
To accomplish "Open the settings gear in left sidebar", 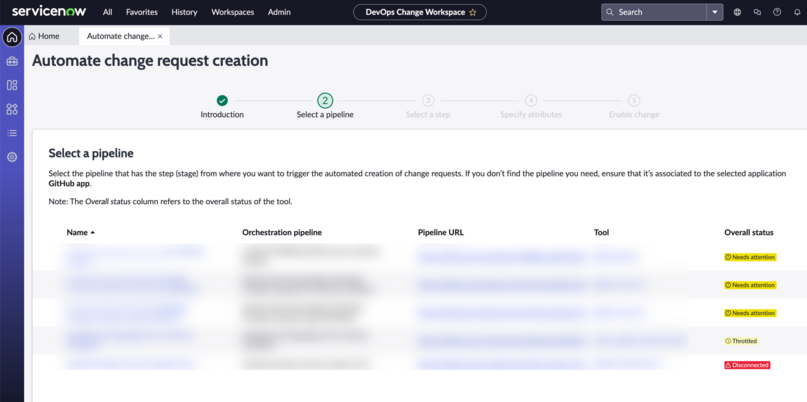I will point(12,157).
